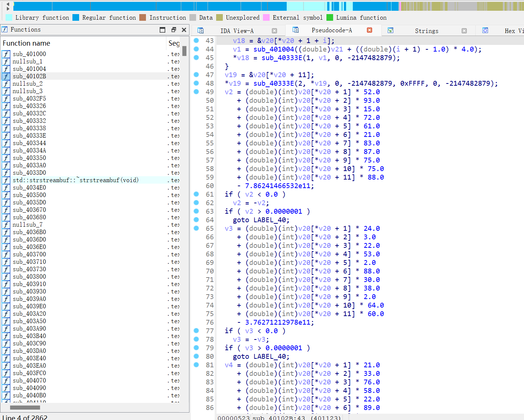524x420 pixels.
Task: Switch to the Strings tab
Action: (426, 30)
